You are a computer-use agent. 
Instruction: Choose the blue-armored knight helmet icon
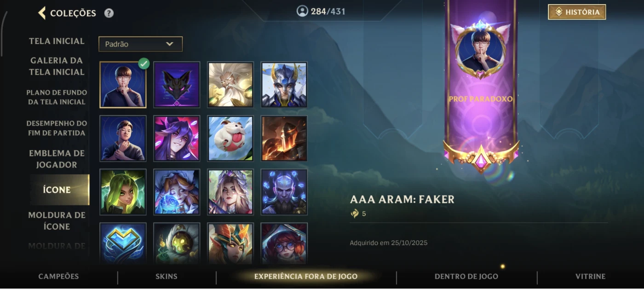(284, 85)
